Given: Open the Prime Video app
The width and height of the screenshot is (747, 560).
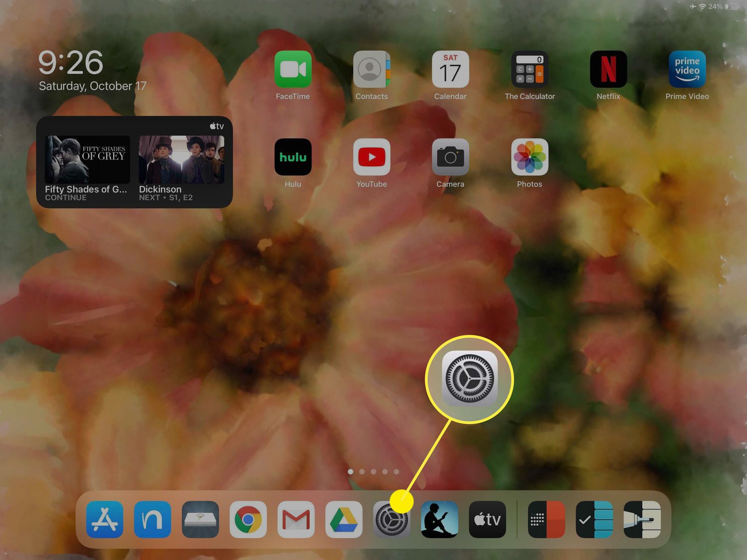Looking at the screenshot, I should point(687,70).
